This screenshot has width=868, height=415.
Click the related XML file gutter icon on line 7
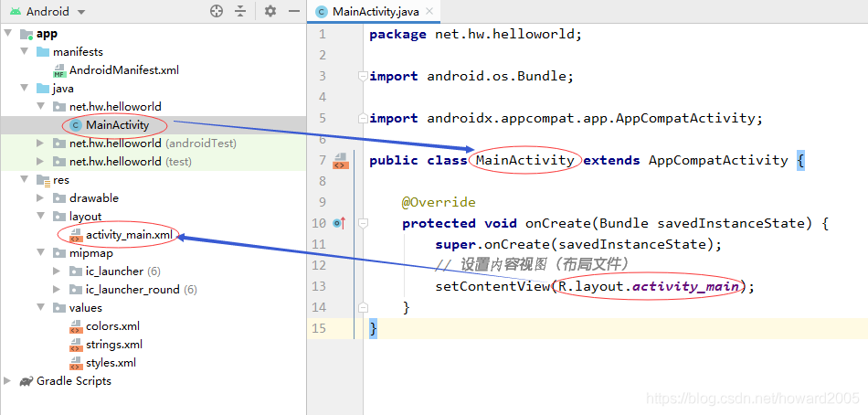coord(341,161)
